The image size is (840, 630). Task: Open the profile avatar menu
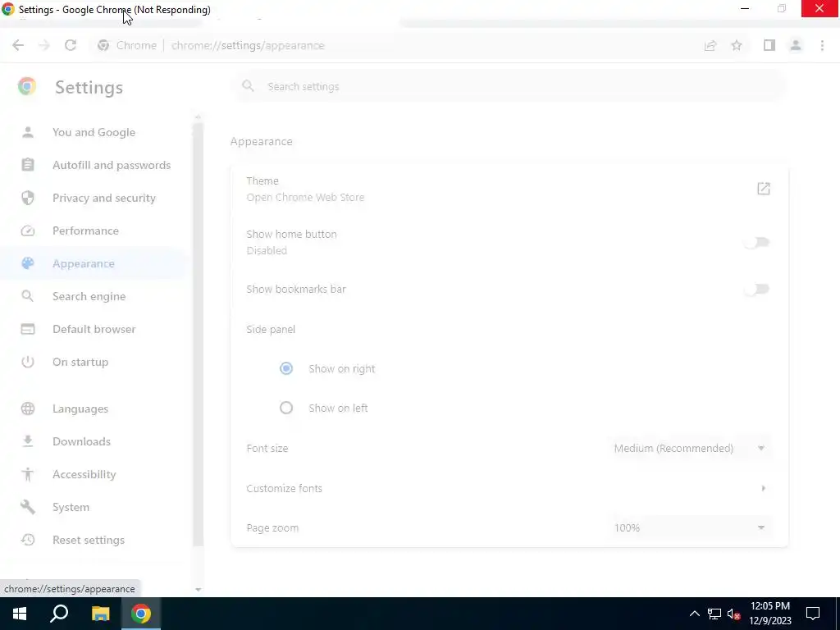[x=796, y=46]
